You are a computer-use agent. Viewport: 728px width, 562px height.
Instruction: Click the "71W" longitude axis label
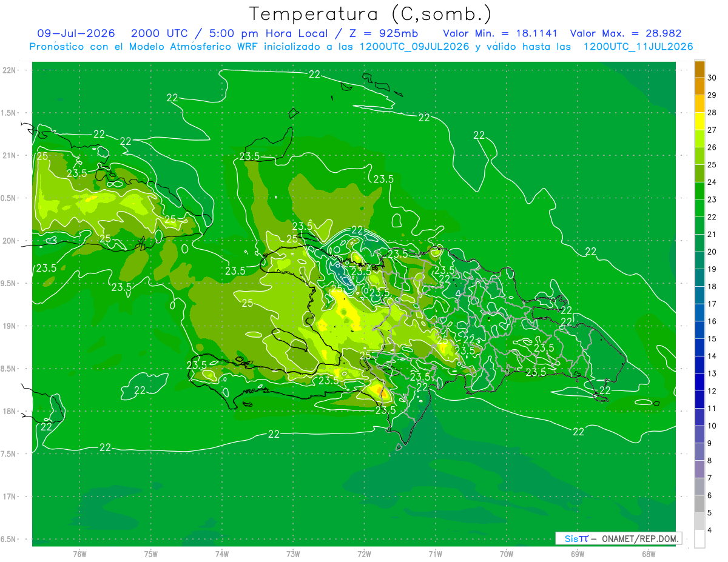(x=435, y=554)
